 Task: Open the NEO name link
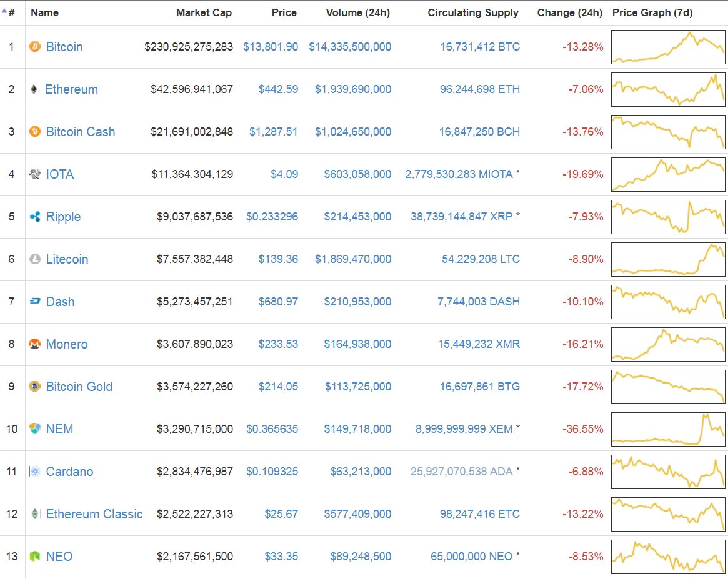[59, 557]
